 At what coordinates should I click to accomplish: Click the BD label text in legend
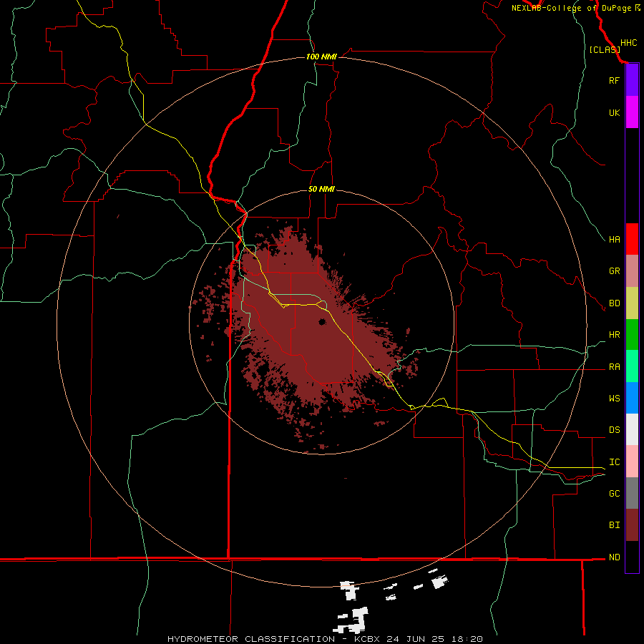[615, 303]
